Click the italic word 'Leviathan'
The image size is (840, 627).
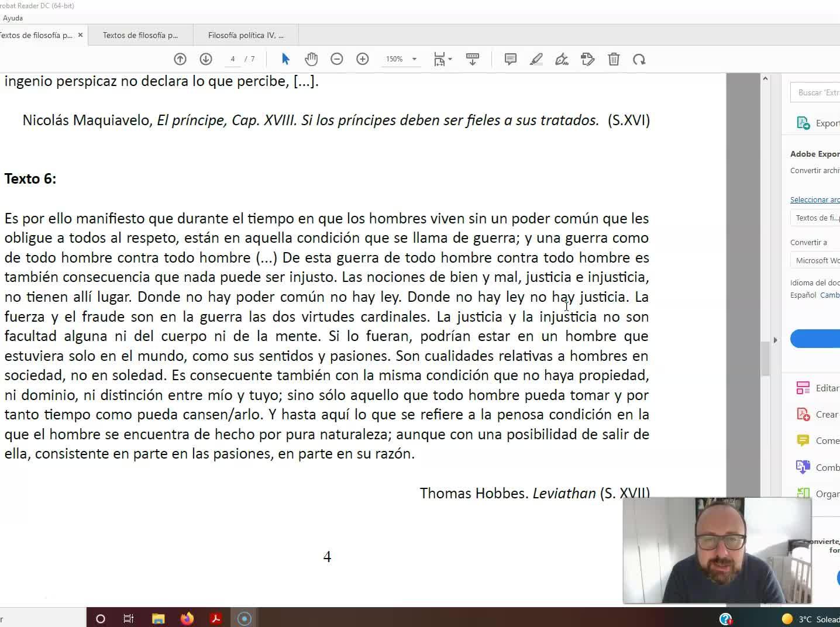(x=564, y=493)
